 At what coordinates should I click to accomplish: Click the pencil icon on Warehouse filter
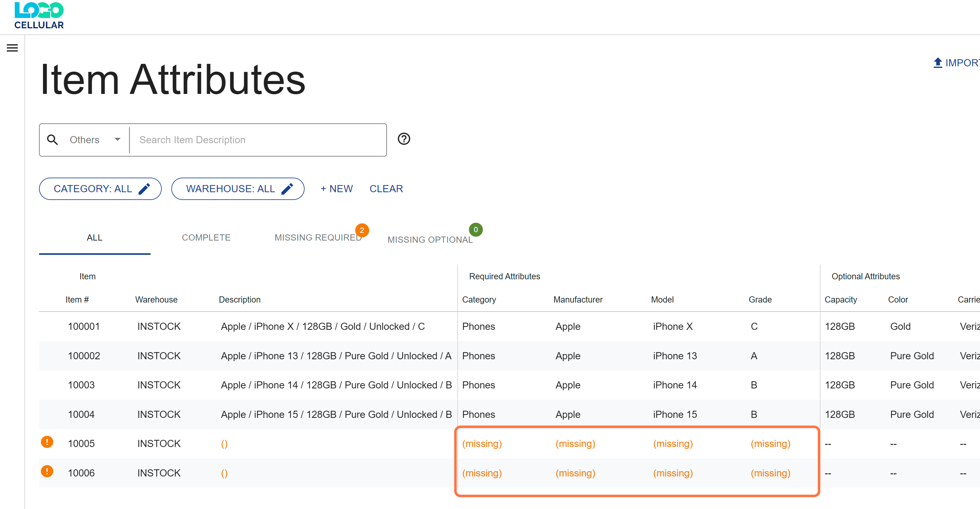click(x=287, y=189)
